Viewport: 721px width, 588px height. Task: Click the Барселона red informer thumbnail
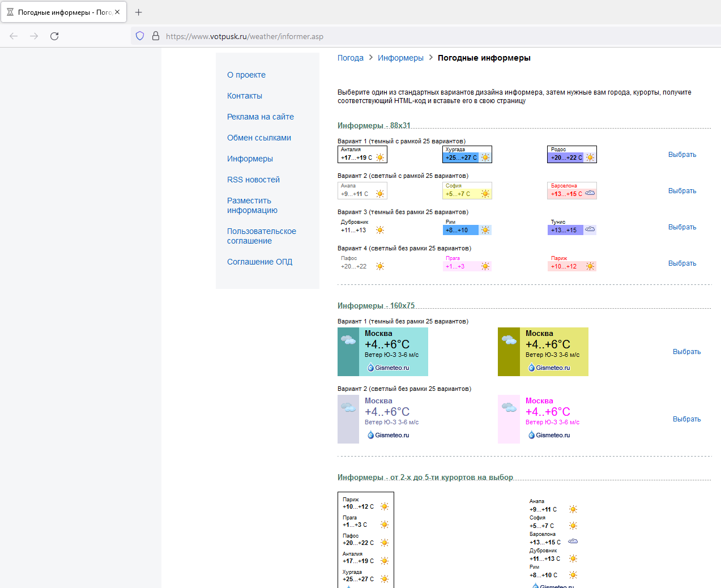coord(572,191)
